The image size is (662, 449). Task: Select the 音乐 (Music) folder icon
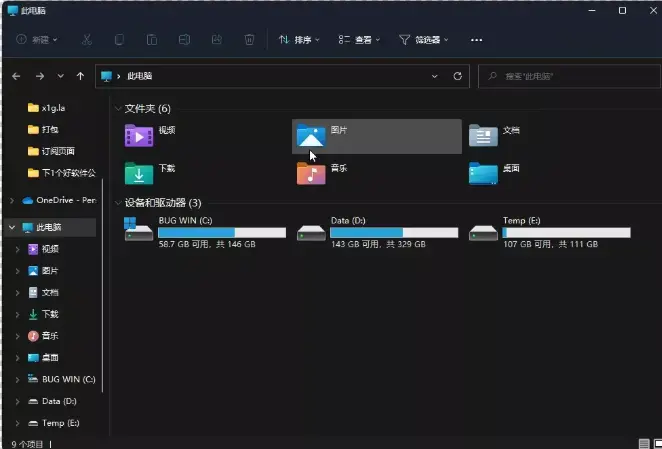[311, 173]
